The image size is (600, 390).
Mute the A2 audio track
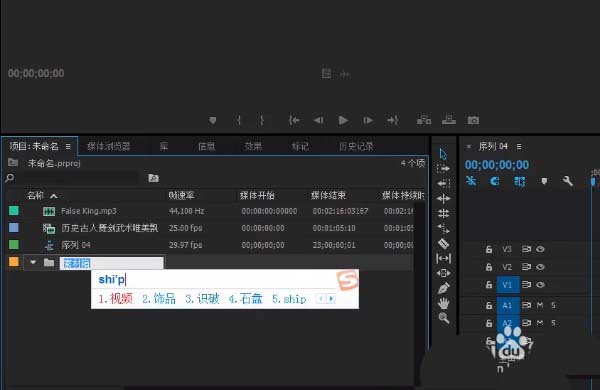click(540, 323)
